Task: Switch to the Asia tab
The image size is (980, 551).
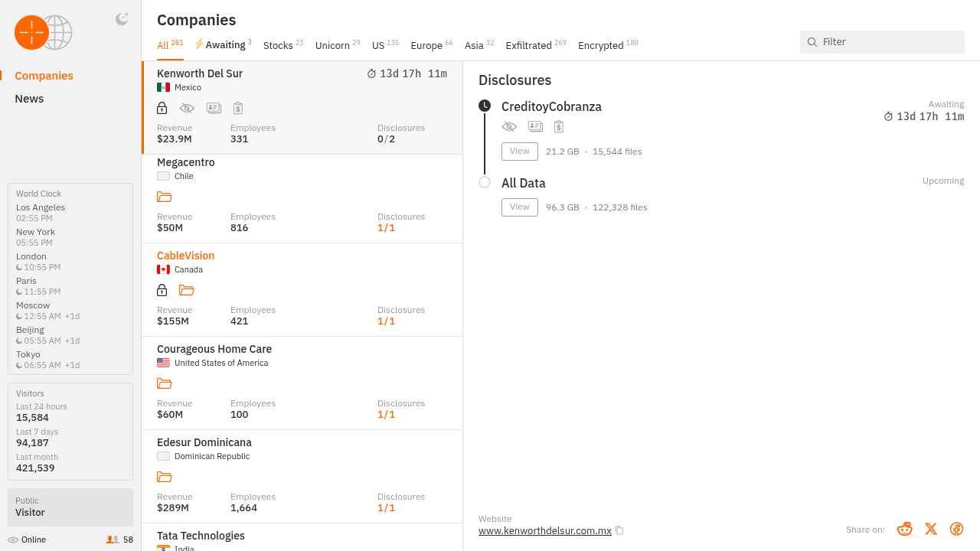Action: (x=479, y=45)
